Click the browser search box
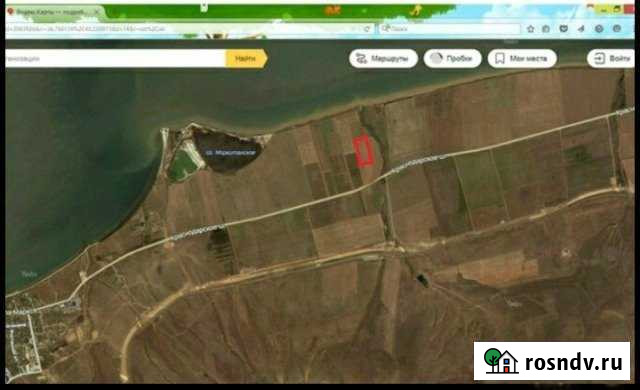640x390 pixels. point(449,29)
